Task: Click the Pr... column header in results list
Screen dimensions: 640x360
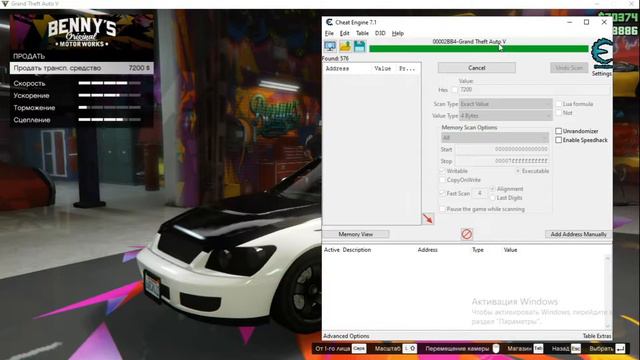Action: 407,69
